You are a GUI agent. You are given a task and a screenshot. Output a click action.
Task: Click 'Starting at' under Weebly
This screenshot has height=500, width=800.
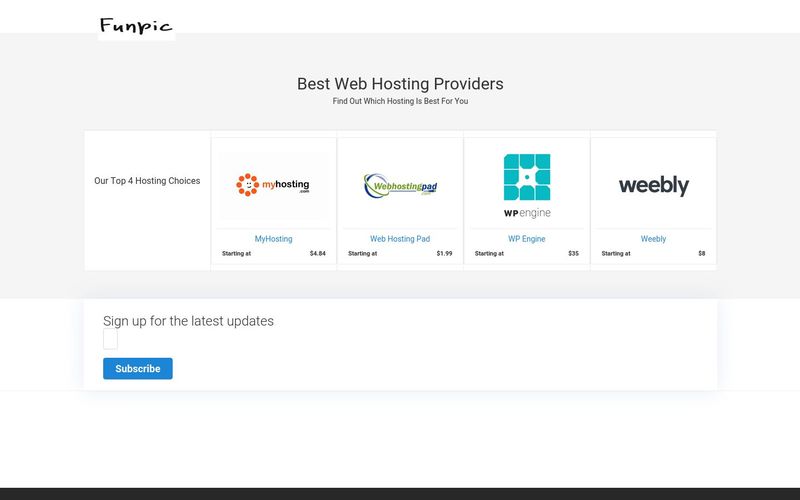616,254
